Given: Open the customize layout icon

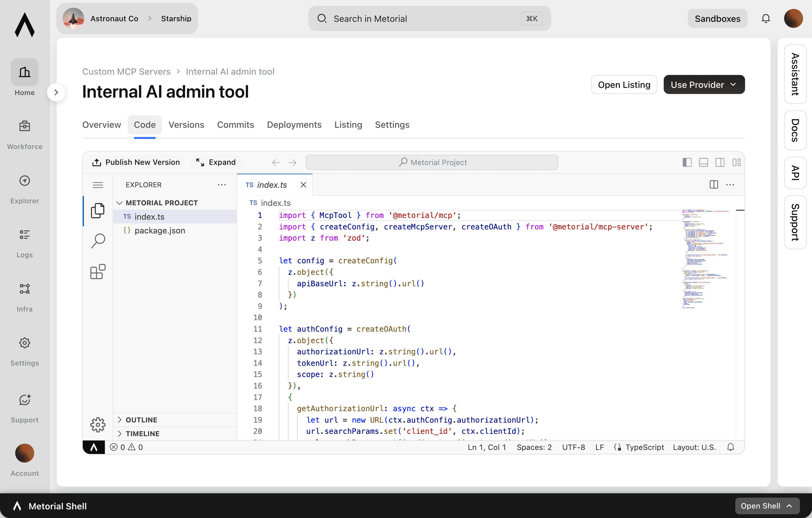Looking at the screenshot, I should [x=736, y=163].
